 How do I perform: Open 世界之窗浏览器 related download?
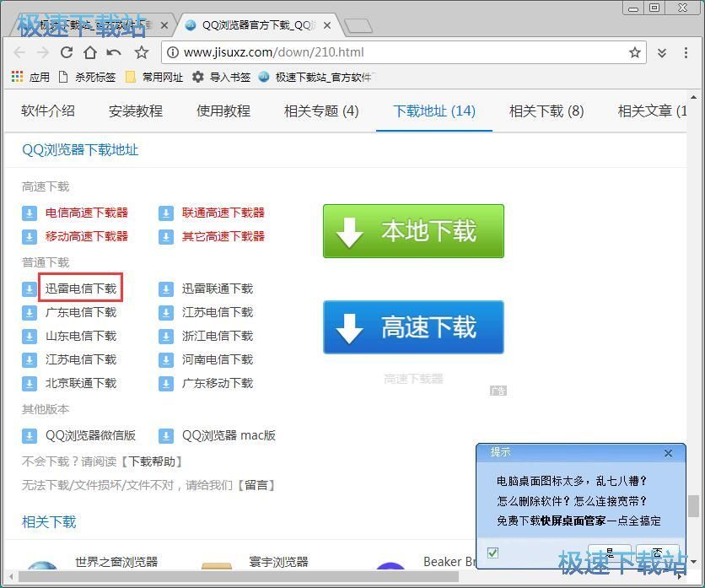(x=116, y=562)
